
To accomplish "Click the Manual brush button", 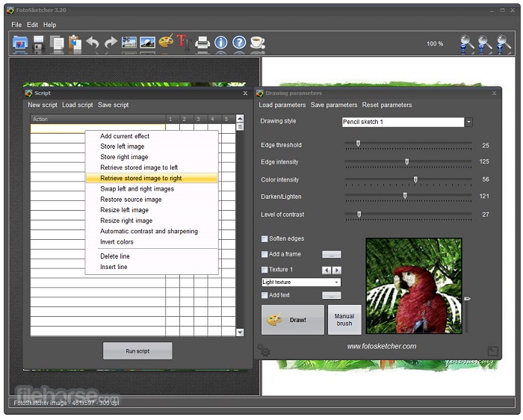I will coord(344,320).
